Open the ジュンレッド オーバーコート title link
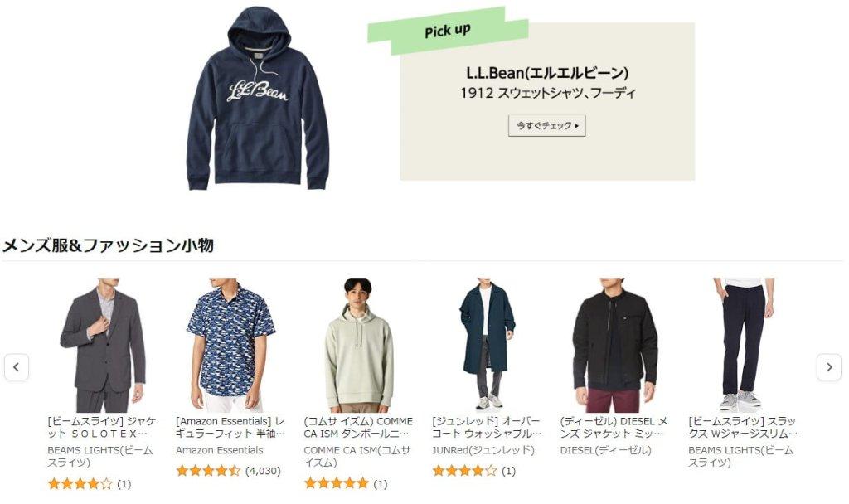Screen dimensions: 849x504 click(487, 427)
